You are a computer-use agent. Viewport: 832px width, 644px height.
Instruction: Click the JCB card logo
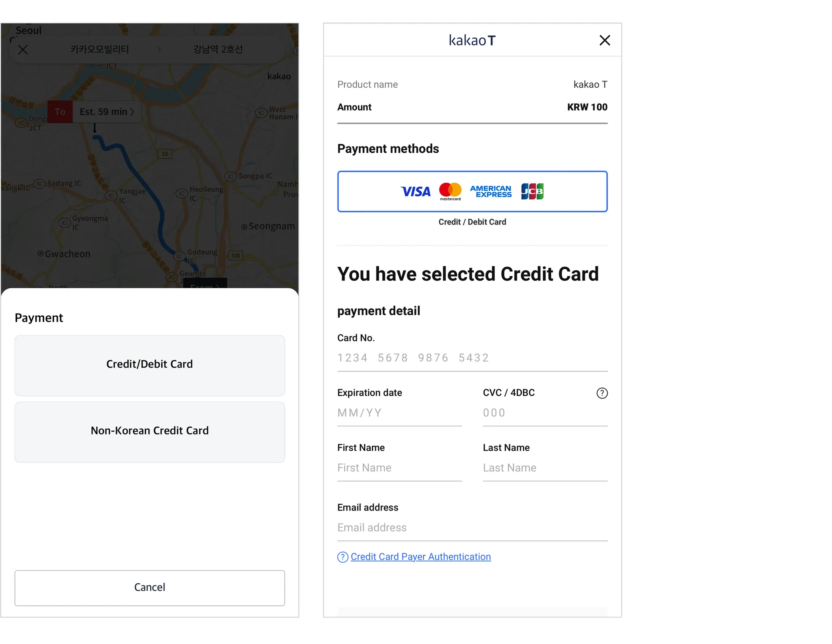pyautogui.click(x=532, y=191)
